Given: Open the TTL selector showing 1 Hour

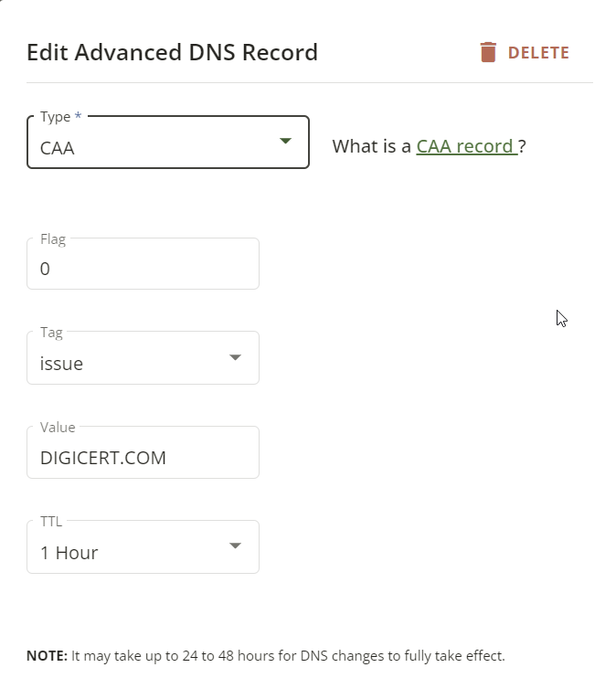Looking at the screenshot, I should pos(143,547).
